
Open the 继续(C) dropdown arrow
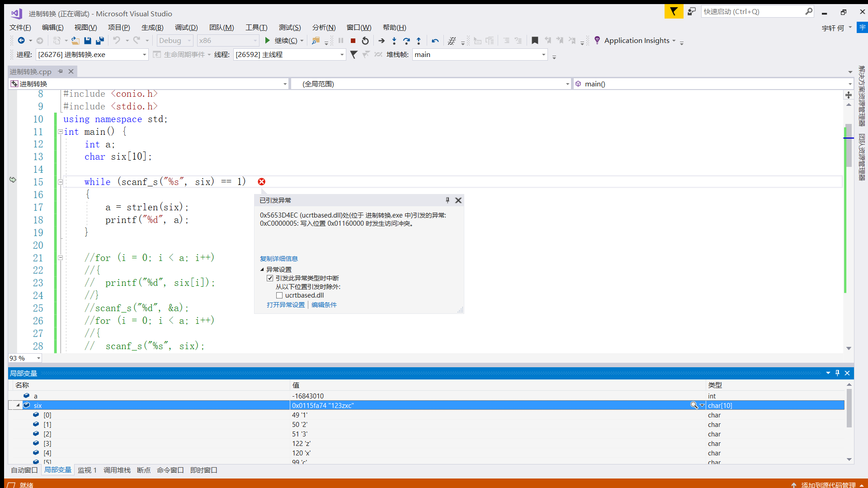[x=302, y=41]
